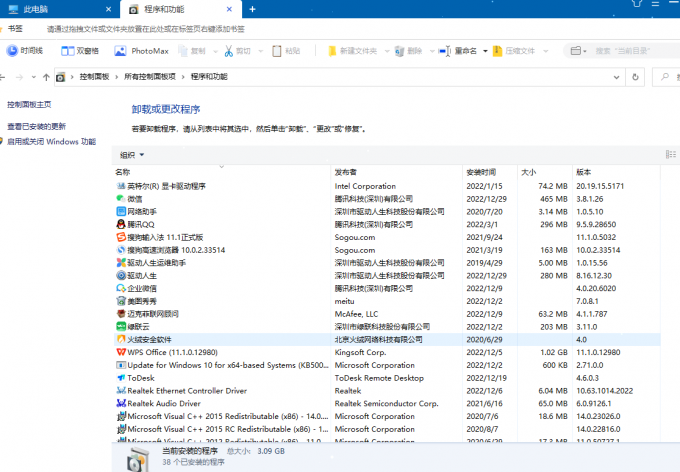The width and height of the screenshot is (680, 472).
Task: Click the 时间线 timeline toolbar icon
Action: tap(13, 51)
